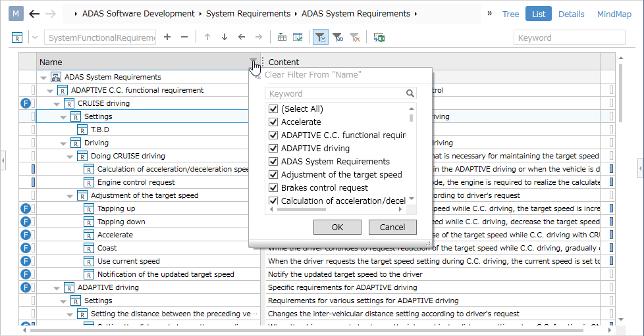Indent item with right arrow icon

tap(259, 37)
